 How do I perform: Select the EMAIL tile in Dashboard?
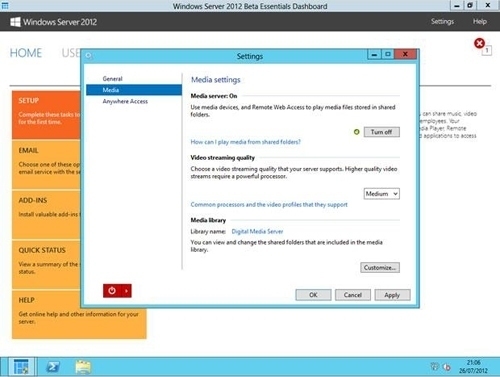coord(46,165)
